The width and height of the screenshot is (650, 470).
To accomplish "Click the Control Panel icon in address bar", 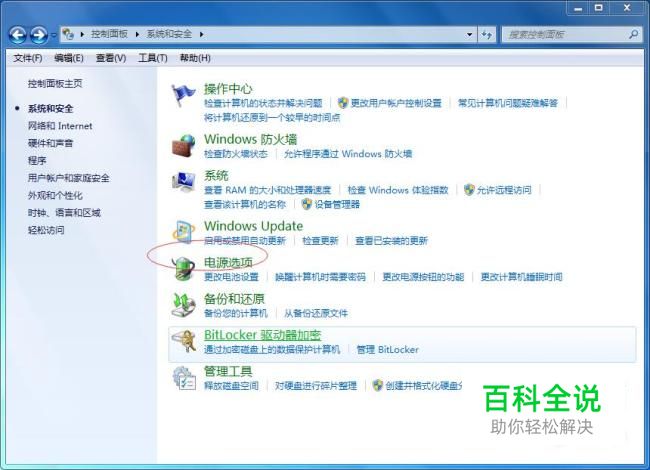I will click(68, 34).
